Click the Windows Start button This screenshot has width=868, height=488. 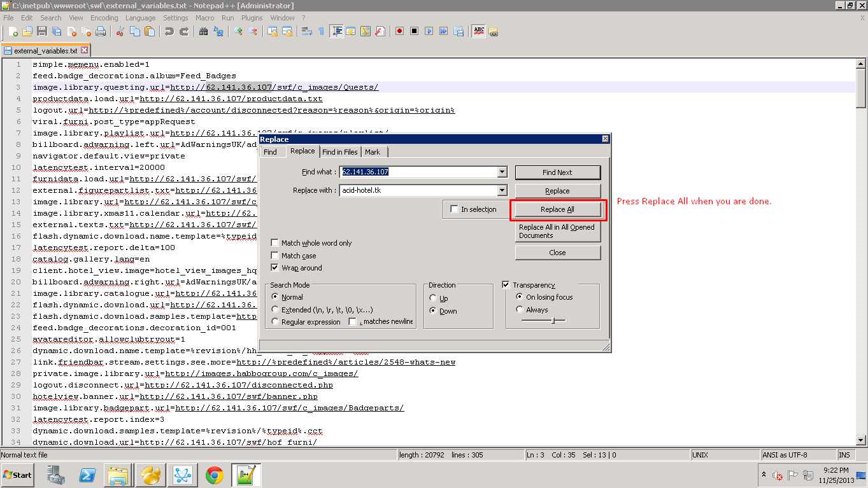[18, 475]
